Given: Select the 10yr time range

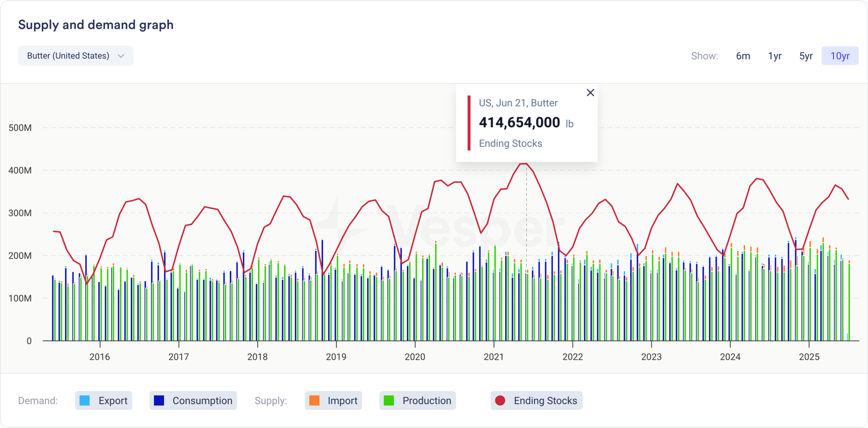Looking at the screenshot, I should click(839, 56).
